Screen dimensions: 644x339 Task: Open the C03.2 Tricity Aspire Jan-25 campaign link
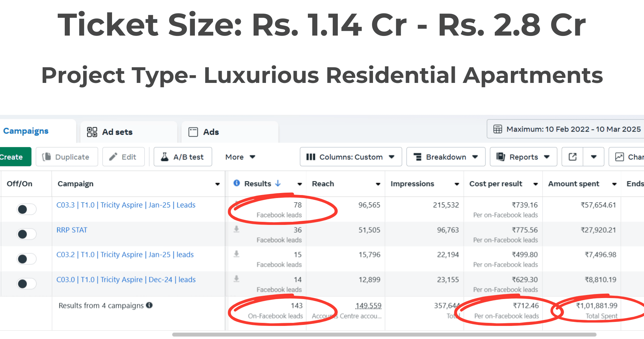(x=125, y=255)
